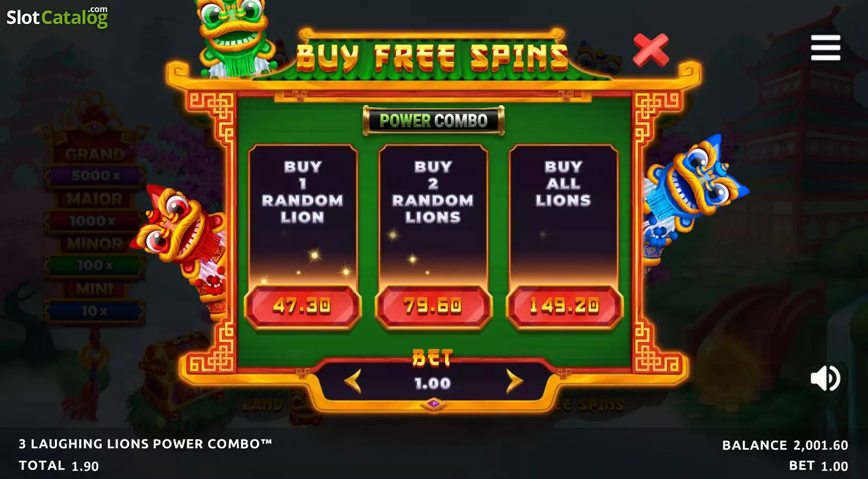The height and width of the screenshot is (479, 868).
Task: Click the Grand 5000x jackpot label
Action: [x=95, y=165]
